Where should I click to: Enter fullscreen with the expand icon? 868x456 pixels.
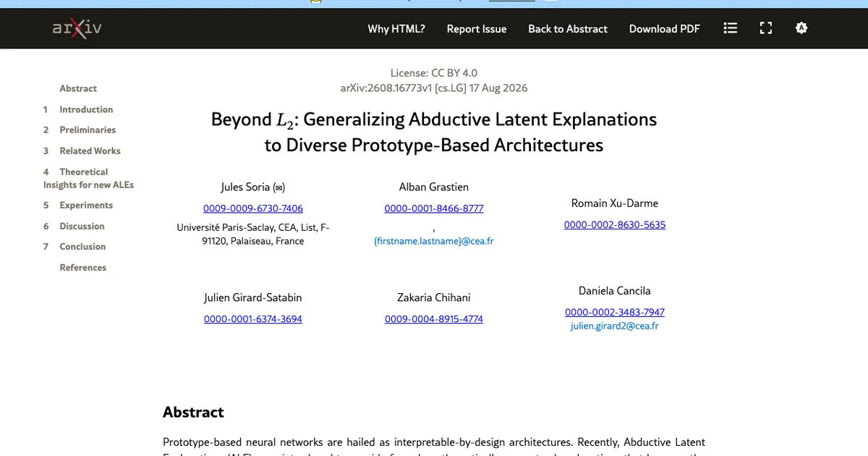click(766, 28)
